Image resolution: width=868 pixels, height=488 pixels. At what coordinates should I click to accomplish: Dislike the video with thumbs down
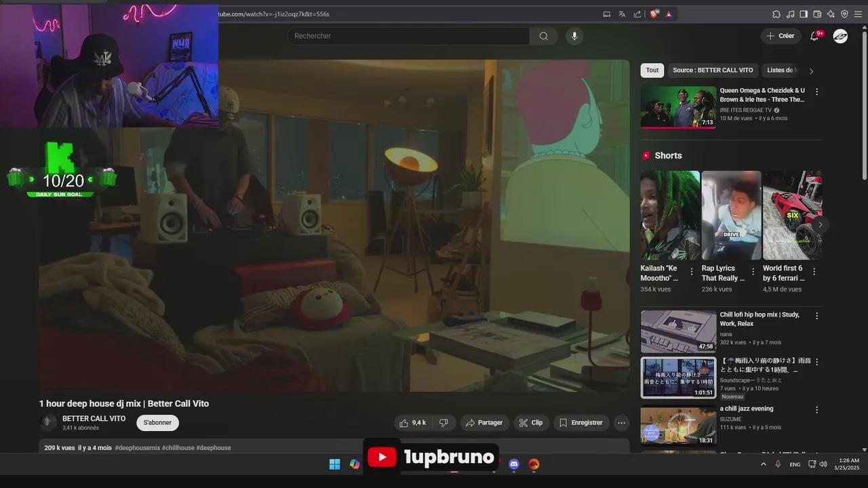(x=443, y=423)
